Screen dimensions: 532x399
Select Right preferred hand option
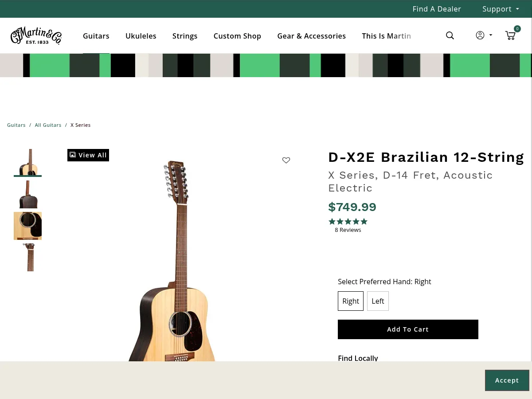[x=351, y=301]
